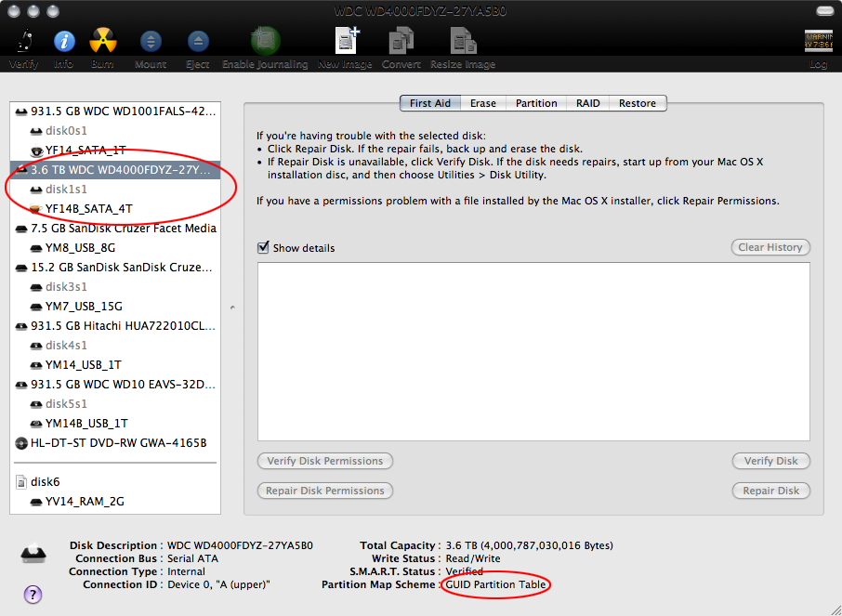Switch to the Erase tab
842x616 pixels.
(483, 103)
